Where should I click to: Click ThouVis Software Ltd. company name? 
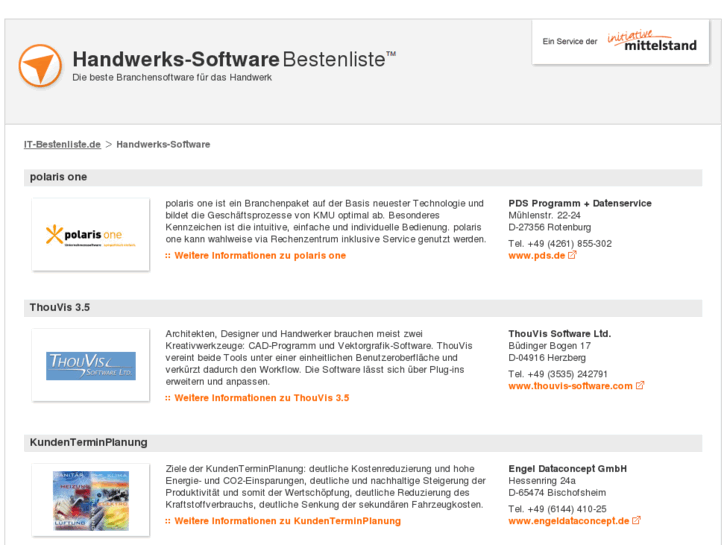[x=560, y=333]
